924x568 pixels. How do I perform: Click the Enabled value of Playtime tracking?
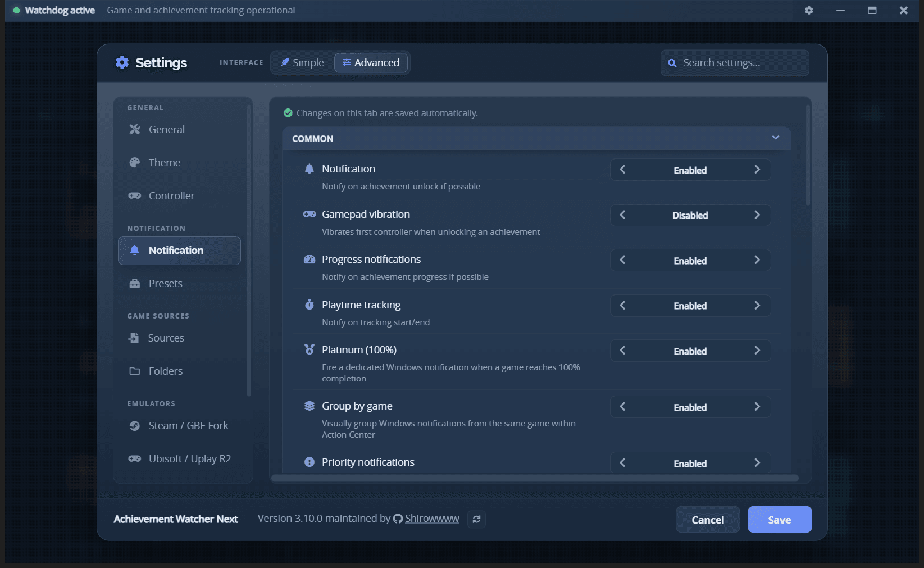click(x=690, y=306)
